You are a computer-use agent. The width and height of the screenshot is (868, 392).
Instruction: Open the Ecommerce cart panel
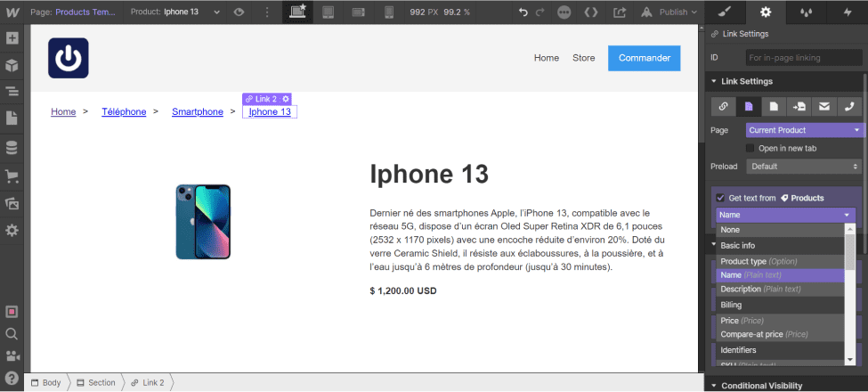(12, 176)
